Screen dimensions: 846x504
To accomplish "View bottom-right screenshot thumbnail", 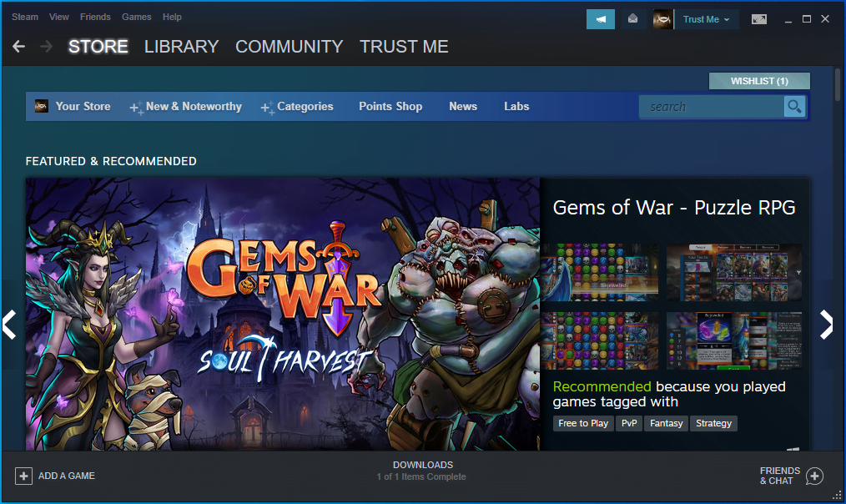I will tap(733, 341).
